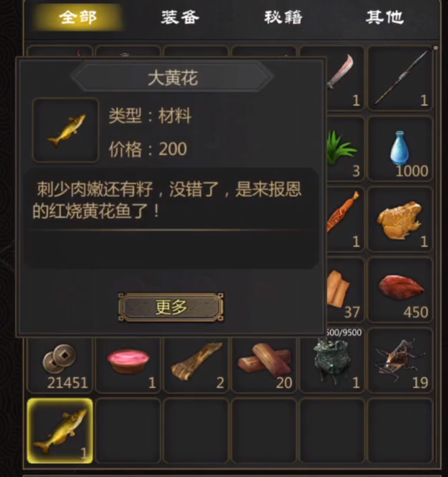Select the pink paste bowl item

tap(128, 364)
